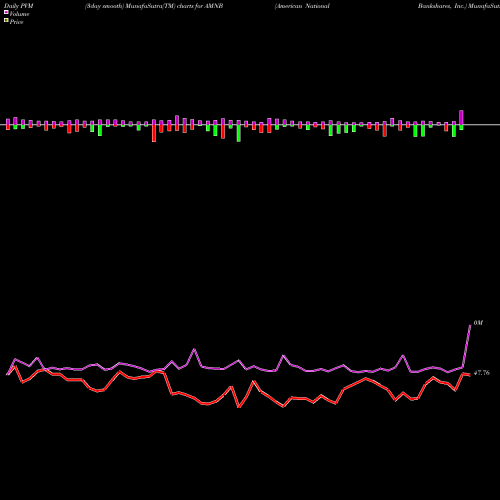Click the 0M volume value label
500x500 pixels.
click(478, 323)
